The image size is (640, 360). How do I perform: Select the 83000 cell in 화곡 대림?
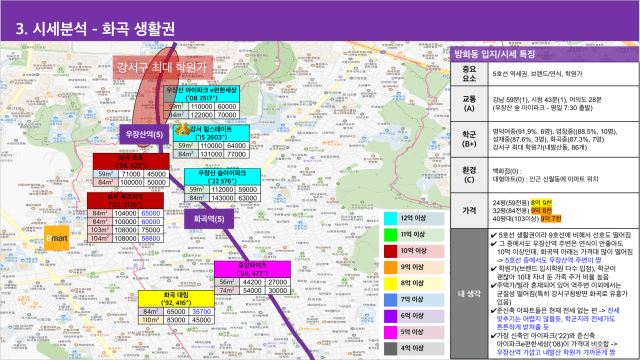pos(176,320)
